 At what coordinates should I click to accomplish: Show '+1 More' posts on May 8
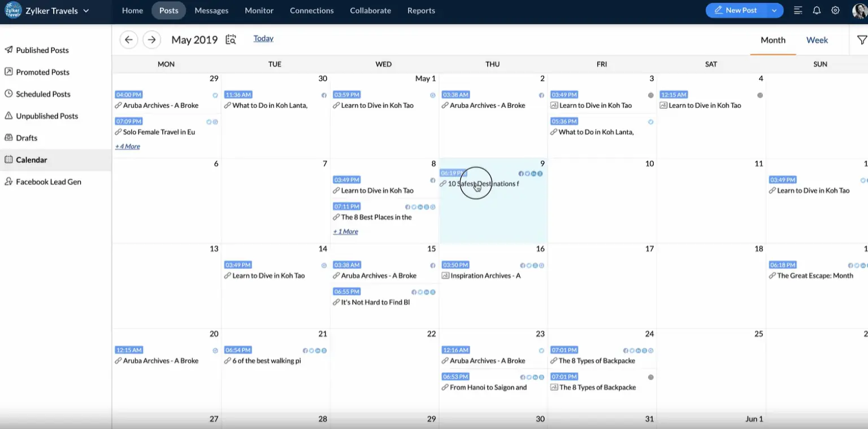point(346,232)
